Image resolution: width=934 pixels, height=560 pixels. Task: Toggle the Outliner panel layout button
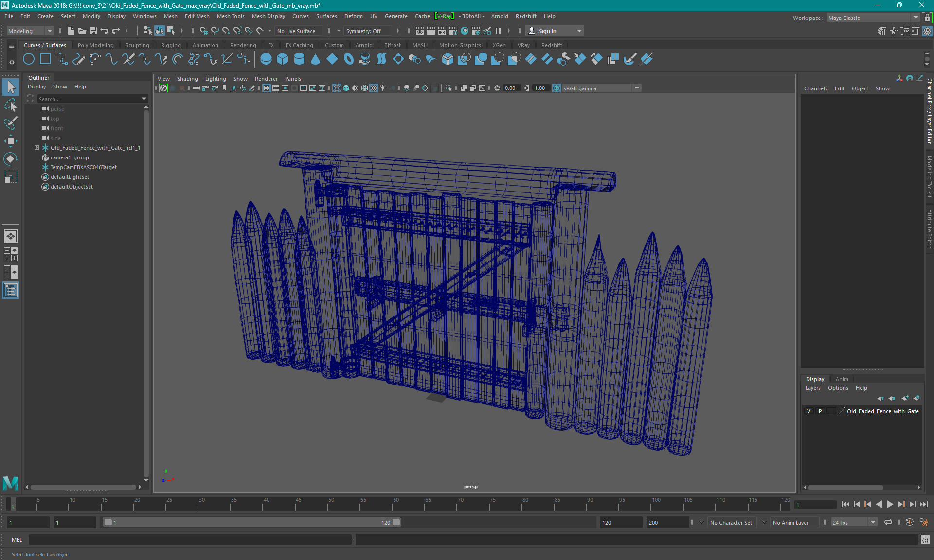[x=11, y=290]
